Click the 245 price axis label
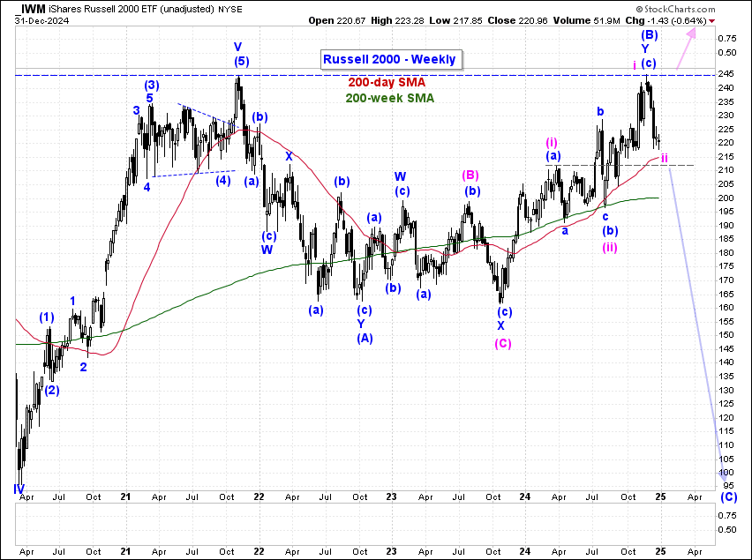Viewport: 752px width, 560px height. 726,74
